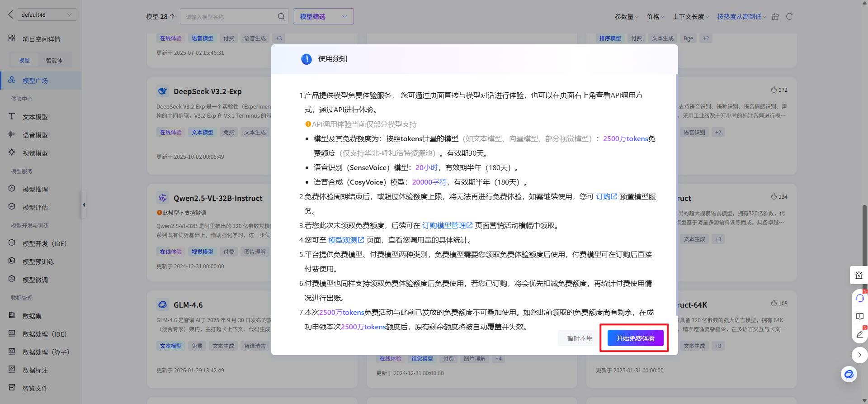Open the DeepSeek-V3.2-Exp model card title
This screenshot has height=404, width=868.
[208, 91]
